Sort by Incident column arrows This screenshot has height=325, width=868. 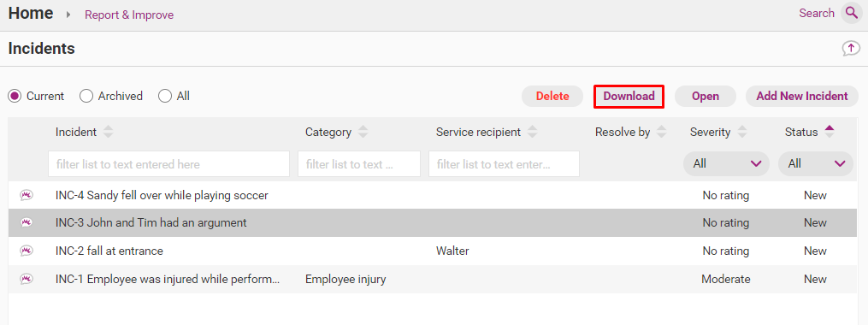[x=109, y=132]
